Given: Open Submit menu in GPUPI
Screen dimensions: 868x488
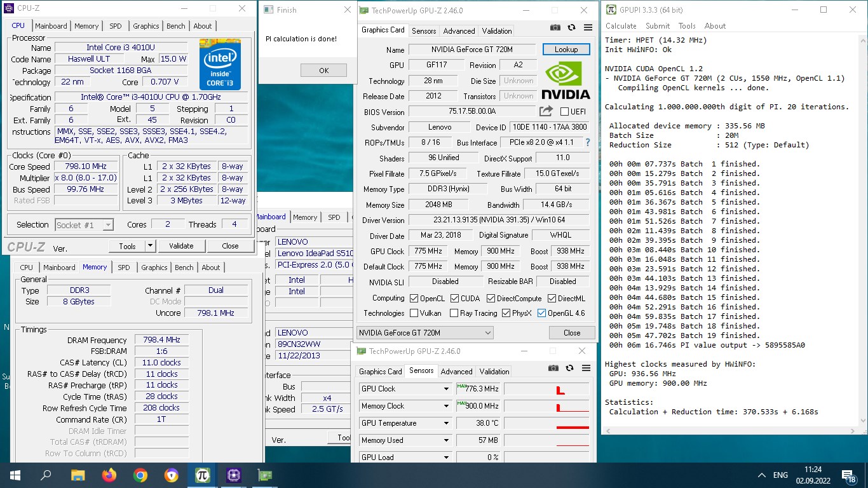Looking at the screenshot, I should point(658,26).
